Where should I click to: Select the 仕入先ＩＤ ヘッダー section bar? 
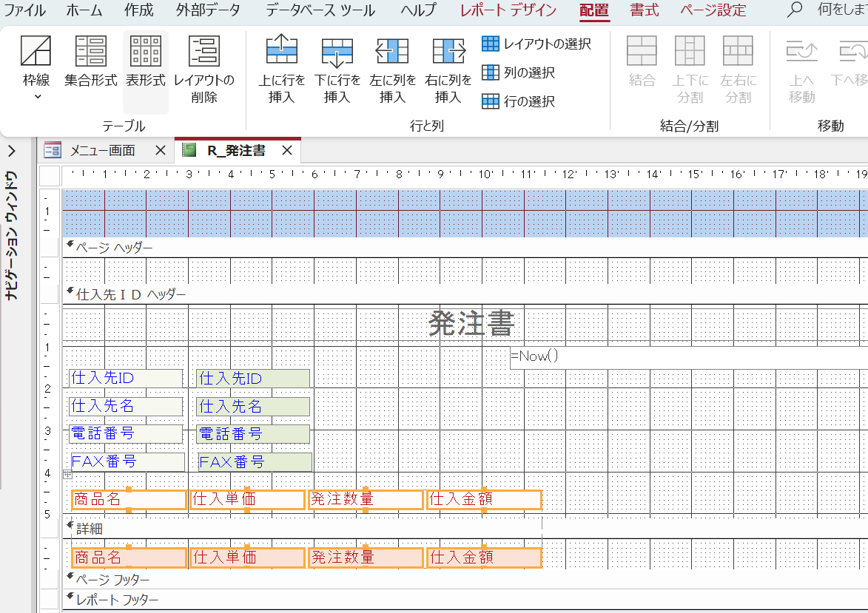click(x=465, y=294)
